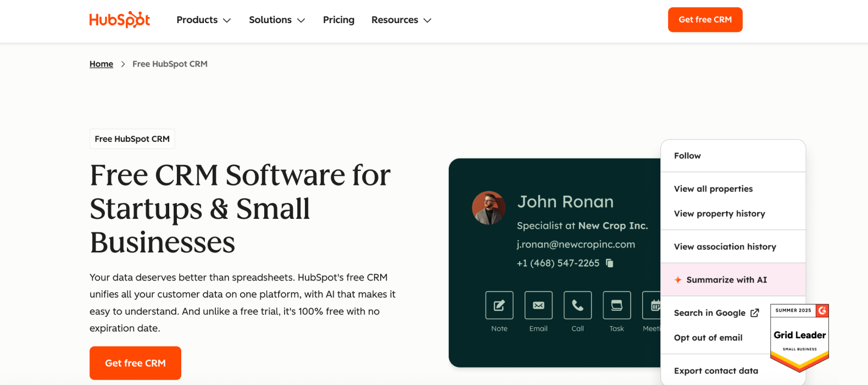868x385 pixels.
Task: Click the Note icon on contact card
Action: (499, 305)
